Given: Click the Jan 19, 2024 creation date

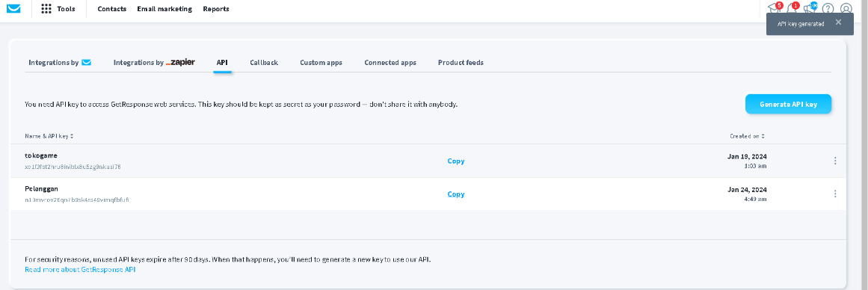Looking at the screenshot, I should 747,156.
